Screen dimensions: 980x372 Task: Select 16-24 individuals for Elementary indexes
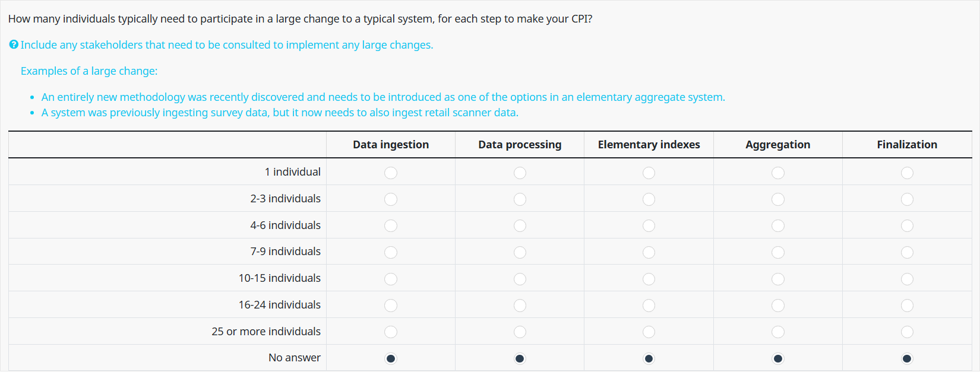point(649,306)
